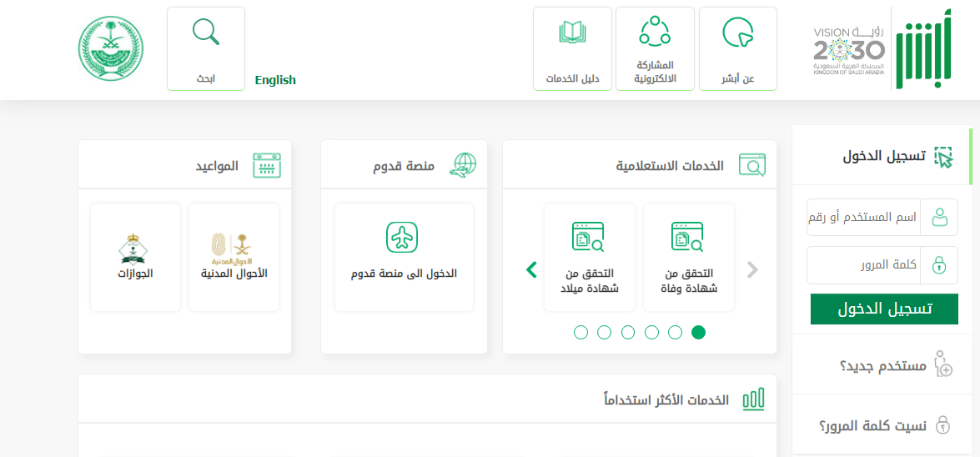Open the Services Guide (دليل الخدمات) book icon
Screen dimensions: 980x457
coord(572,33)
